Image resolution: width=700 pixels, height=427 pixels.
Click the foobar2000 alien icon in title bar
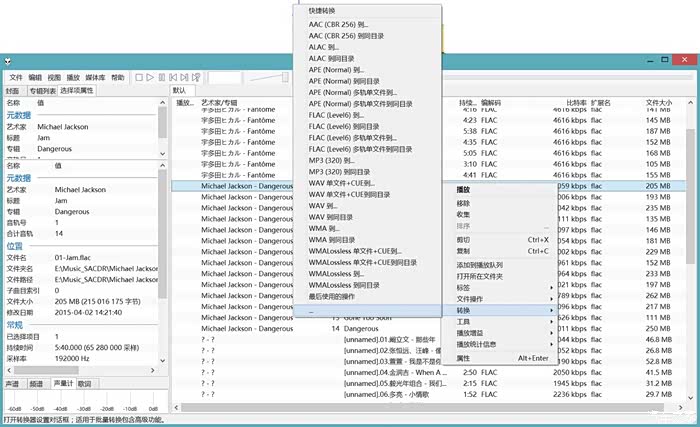click(x=8, y=60)
